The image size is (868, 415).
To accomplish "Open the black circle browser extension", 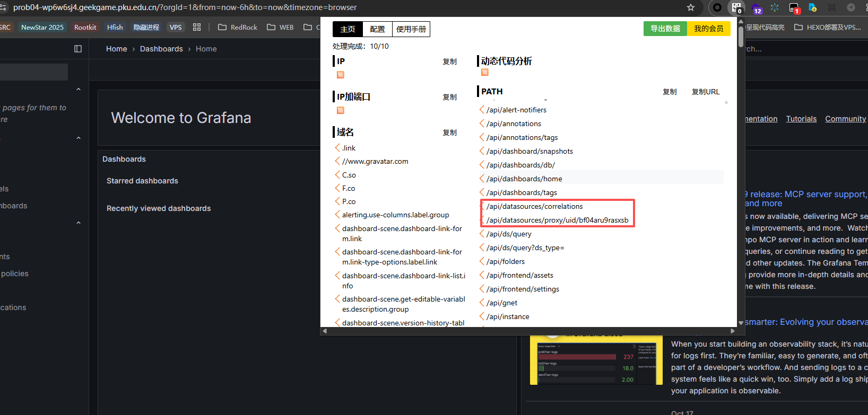I will pyautogui.click(x=717, y=7).
